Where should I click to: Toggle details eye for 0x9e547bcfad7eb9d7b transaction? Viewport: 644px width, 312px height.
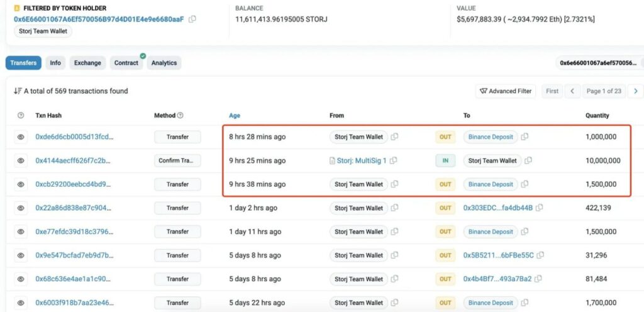coord(21,255)
